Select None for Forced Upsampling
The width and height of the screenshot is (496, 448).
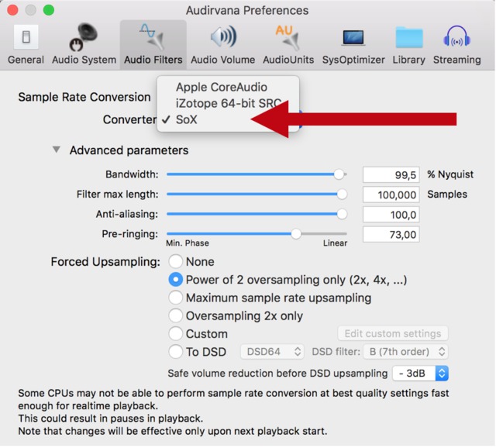click(x=176, y=262)
